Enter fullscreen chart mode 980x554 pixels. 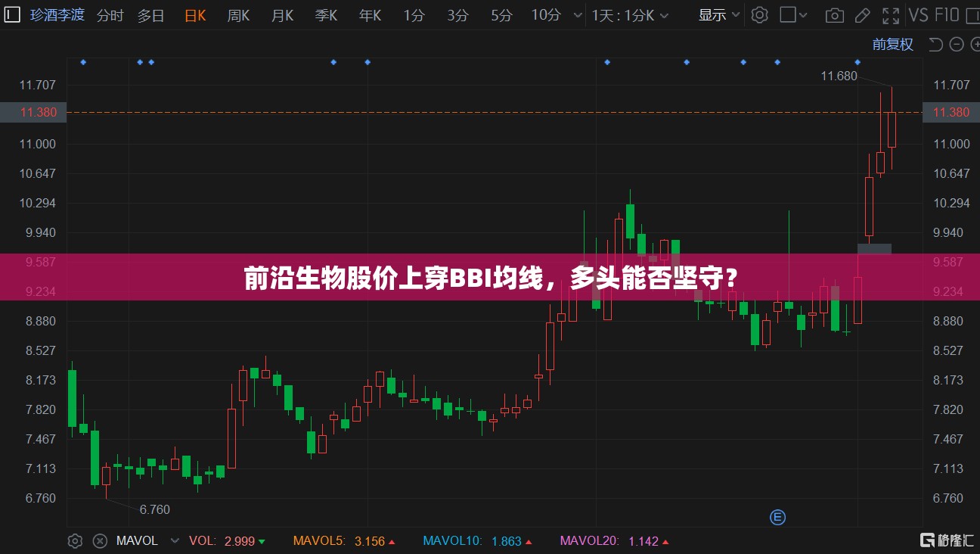point(891,15)
